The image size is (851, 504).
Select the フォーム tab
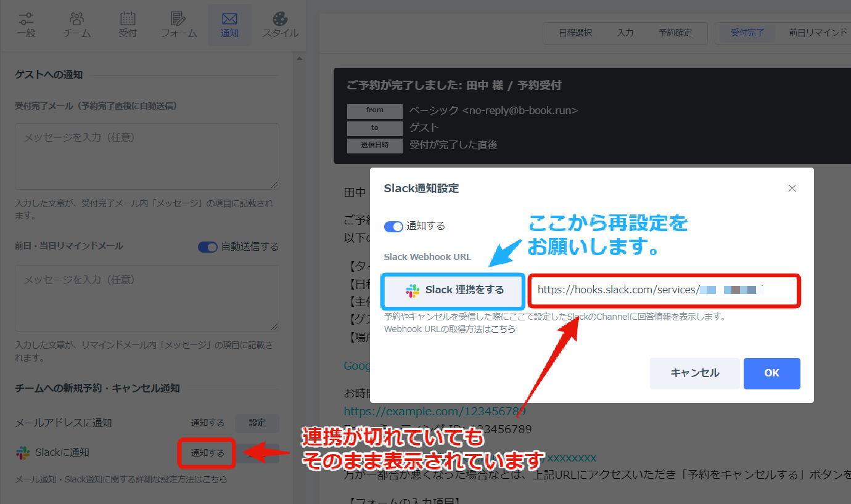[x=179, y=25]
